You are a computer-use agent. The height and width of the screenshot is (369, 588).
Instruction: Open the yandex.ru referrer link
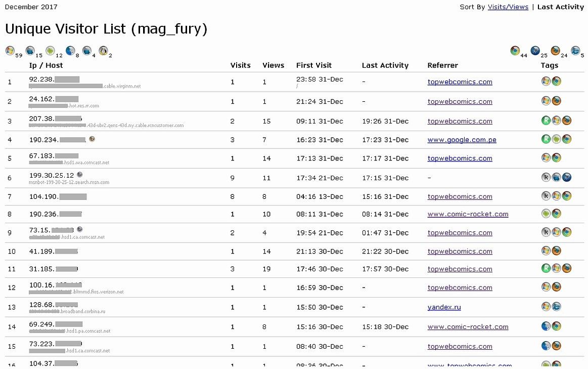(444, 307)
